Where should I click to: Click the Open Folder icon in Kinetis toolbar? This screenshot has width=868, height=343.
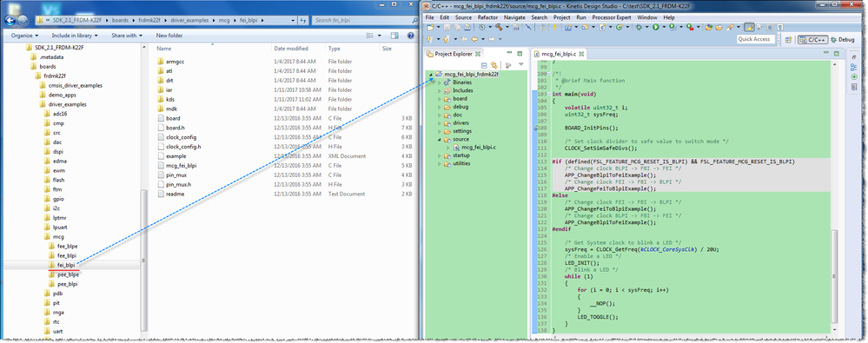719,27
